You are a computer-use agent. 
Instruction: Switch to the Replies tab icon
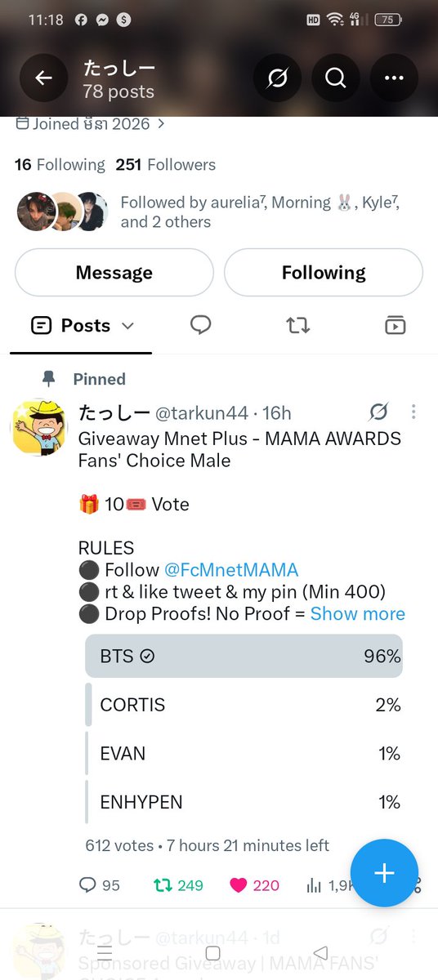point(200,325)
